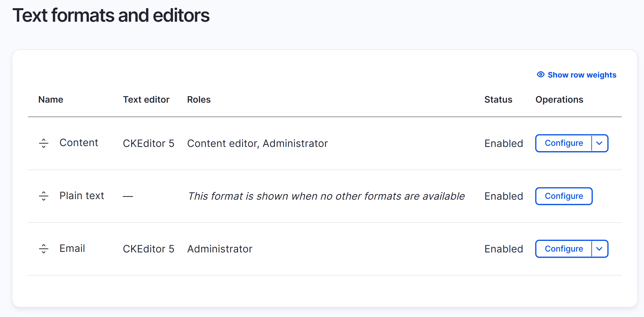Click the Text editor column header

pos(146,100)
